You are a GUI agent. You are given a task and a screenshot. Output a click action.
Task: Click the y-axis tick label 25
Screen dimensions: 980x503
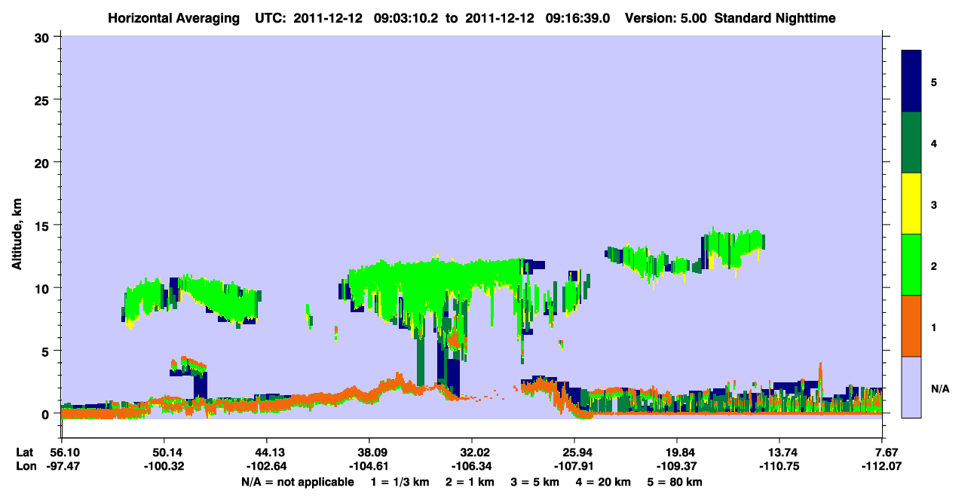(x=44, y=100)
